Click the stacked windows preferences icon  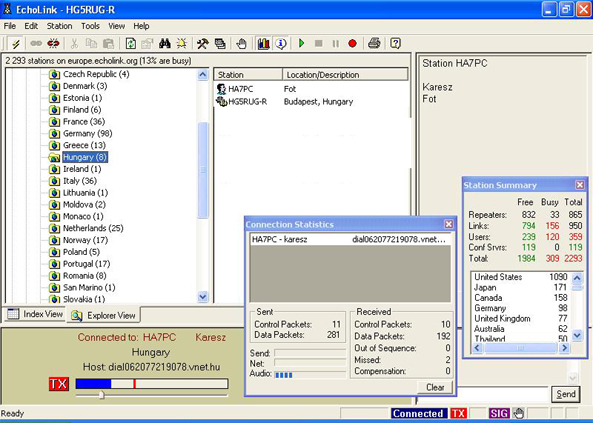click(x=220, y=44)
